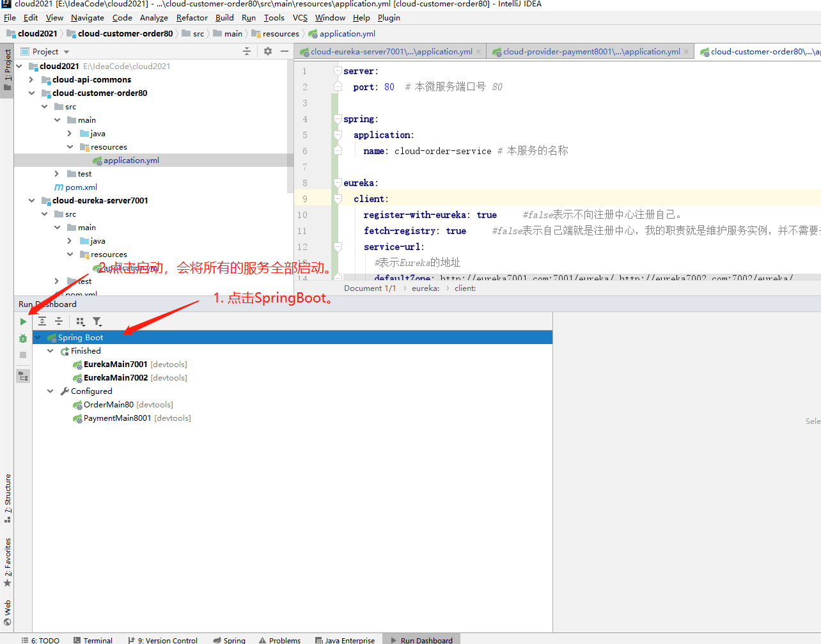This screenshot has height=644, width=821.
Task: Click application.yml breadcrumb in navigation bar
Action: [341, 33]
